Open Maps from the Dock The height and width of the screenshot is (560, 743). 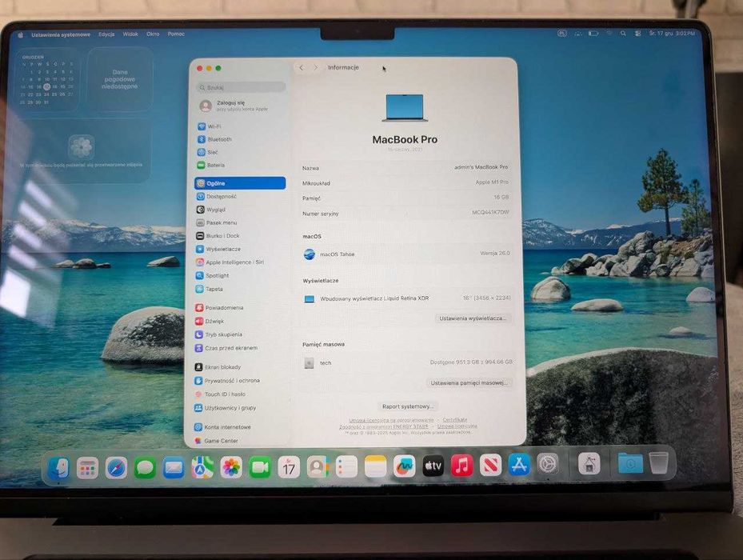pos(202,468)
